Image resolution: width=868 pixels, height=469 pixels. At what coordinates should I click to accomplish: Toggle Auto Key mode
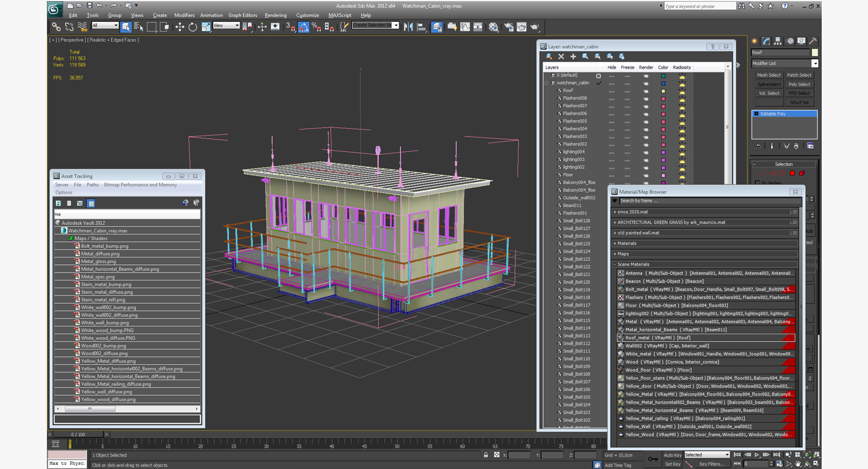[673, 455]
